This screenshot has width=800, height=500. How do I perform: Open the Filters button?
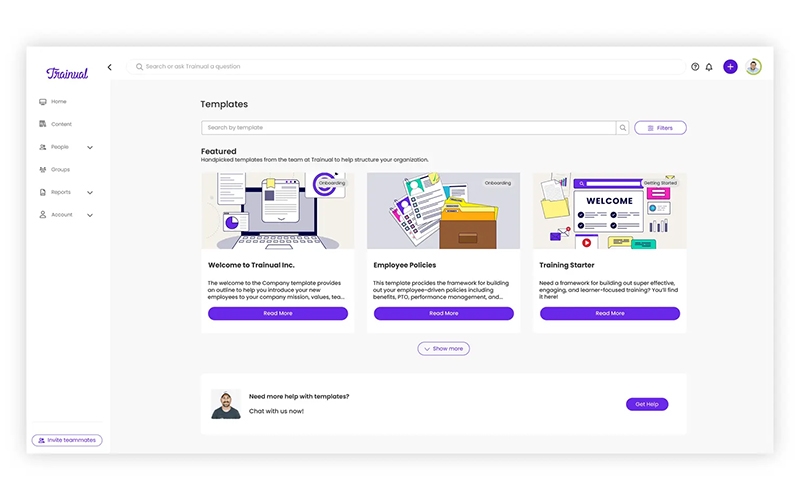point(660,128)
